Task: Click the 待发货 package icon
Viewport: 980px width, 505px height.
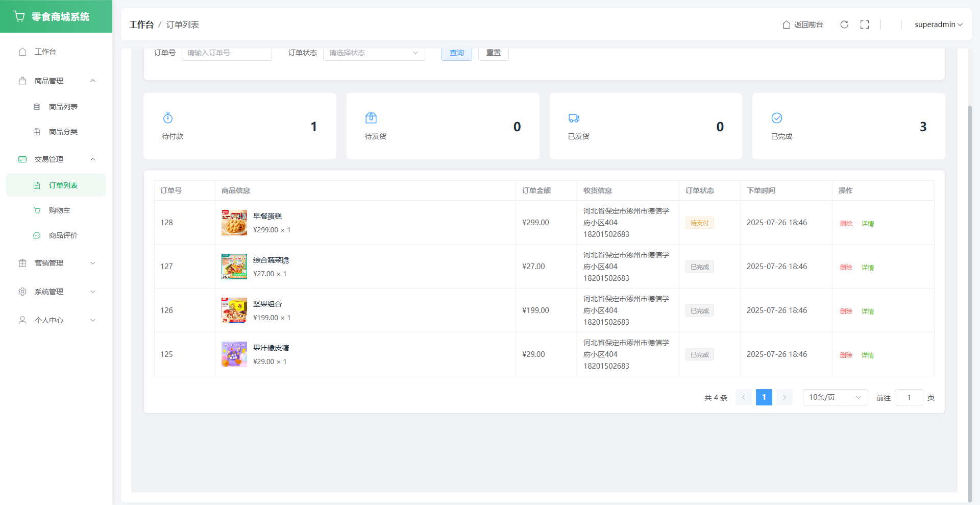Action: (371, 118)
